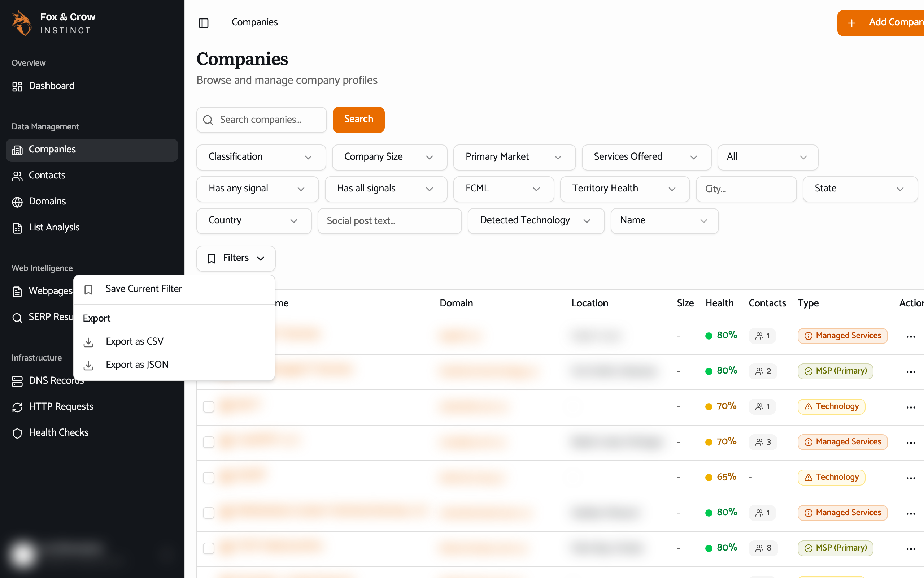Click contacts badge showing 3 contacts
Viewport: 924px width, 578px height.
tap(763, 442)
